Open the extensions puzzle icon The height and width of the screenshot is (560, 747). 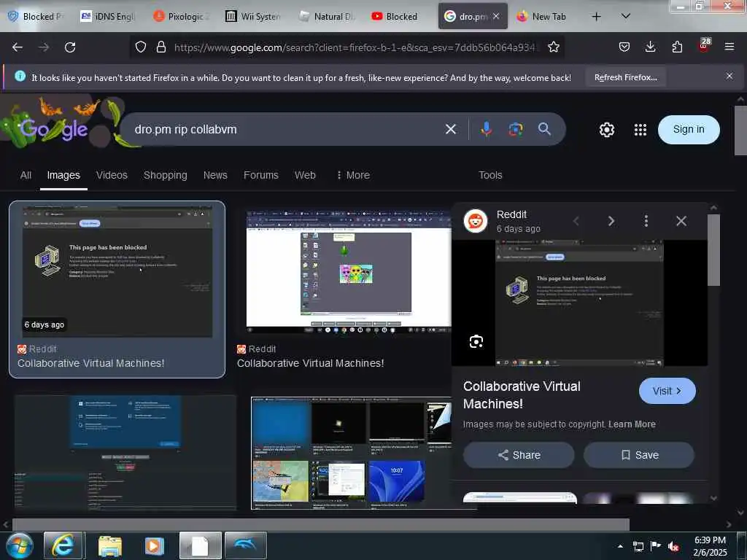coord(677,47)
